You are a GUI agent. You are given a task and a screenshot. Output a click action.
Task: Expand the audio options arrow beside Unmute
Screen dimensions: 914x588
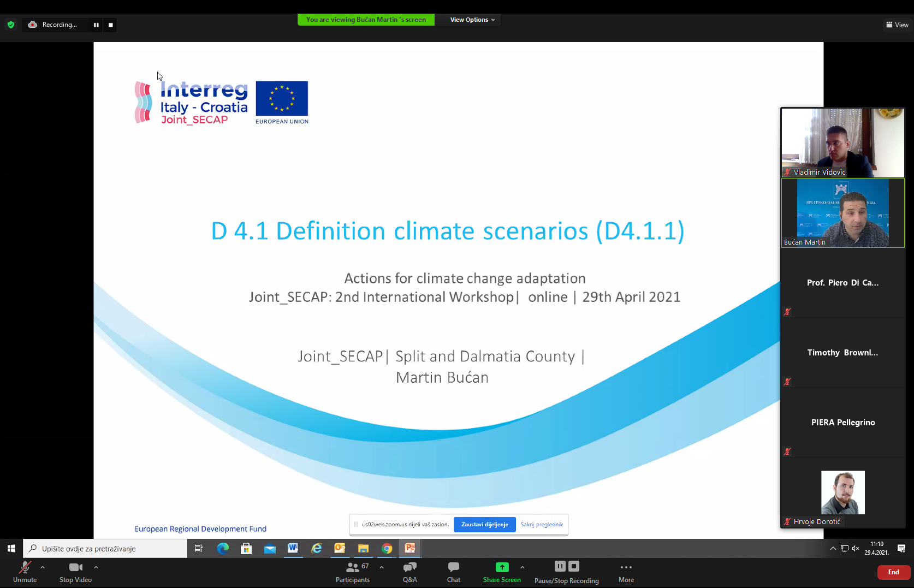43,567
